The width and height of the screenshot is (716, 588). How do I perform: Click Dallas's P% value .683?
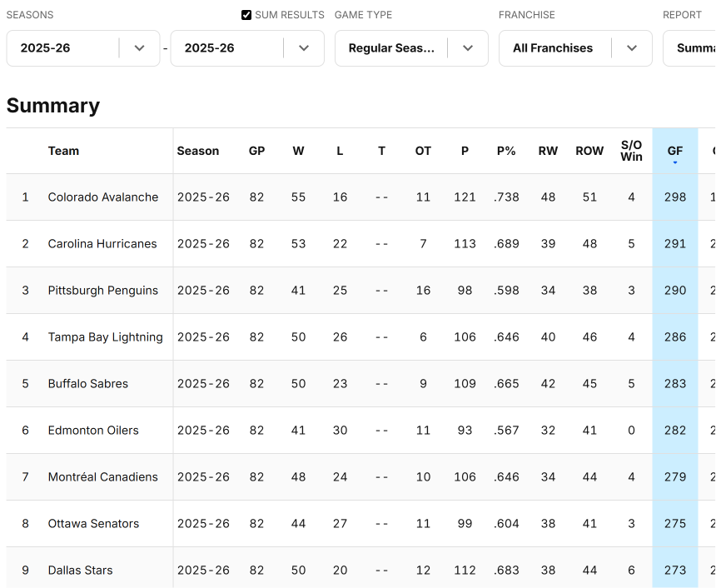coord(506,570)
